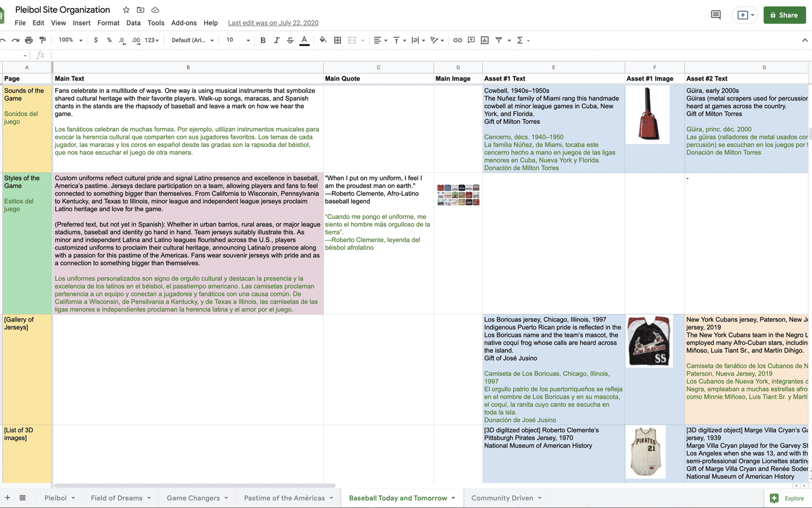
Task: Open the Insert menu
Action: [x=81, y=23]
